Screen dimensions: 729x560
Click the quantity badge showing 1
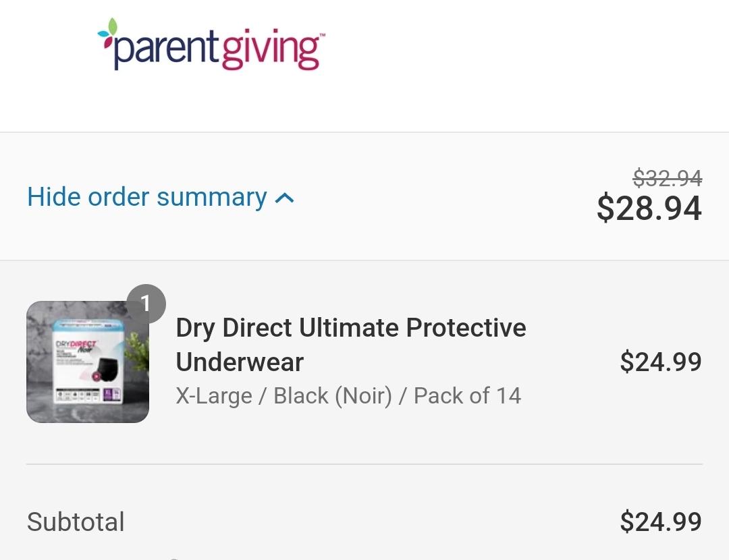(146, 304)
